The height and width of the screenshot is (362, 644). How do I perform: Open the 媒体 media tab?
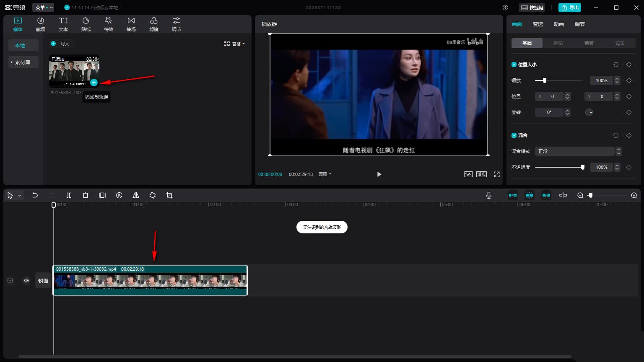(x=18, y=24)
